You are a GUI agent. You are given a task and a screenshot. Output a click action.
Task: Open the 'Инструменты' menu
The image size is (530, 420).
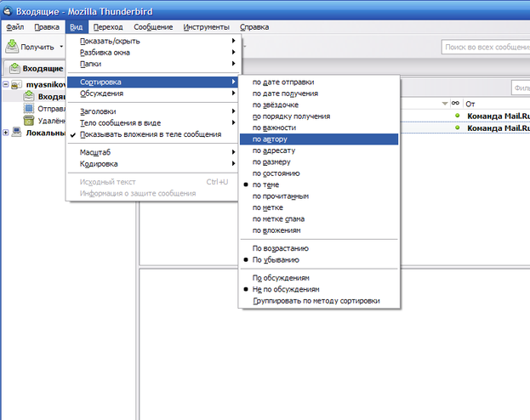click(206, 27)
